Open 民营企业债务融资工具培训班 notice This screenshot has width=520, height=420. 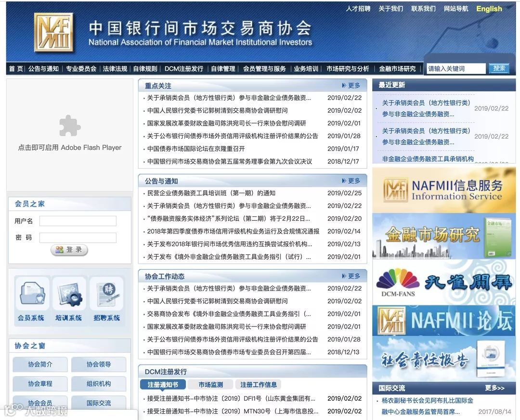(211, 193)
